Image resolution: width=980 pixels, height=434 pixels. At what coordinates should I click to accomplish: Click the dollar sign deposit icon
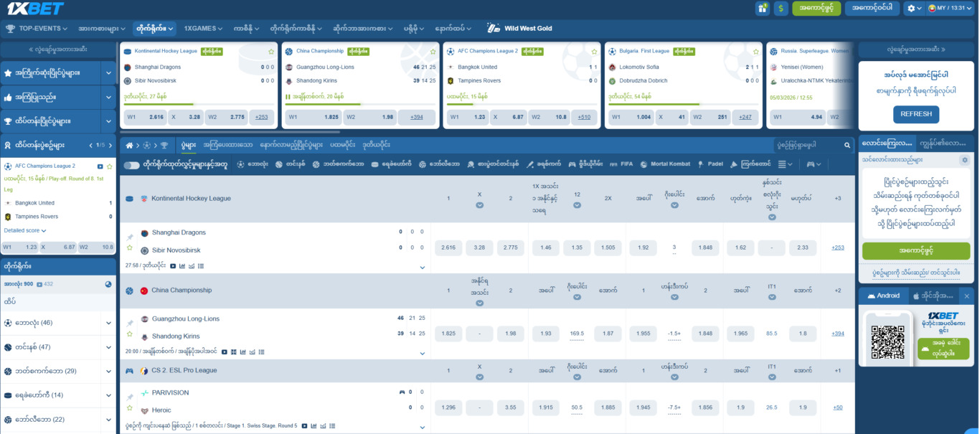(781, 9)
